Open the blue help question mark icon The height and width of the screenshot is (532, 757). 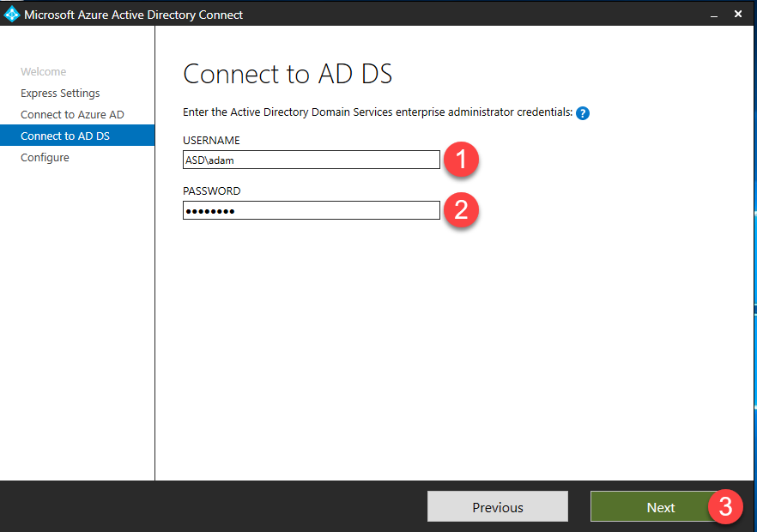click(583, 113)
